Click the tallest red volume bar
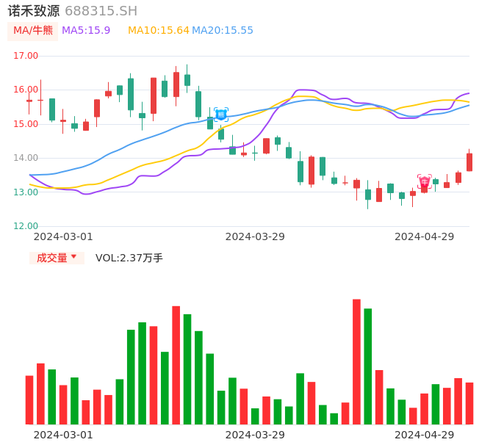 point(356,361)
